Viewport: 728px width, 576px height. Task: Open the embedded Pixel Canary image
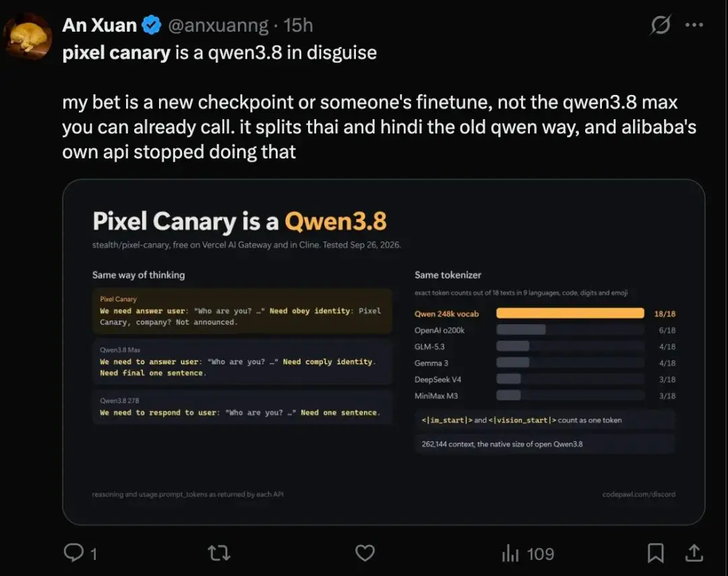(x=384, y=352)
